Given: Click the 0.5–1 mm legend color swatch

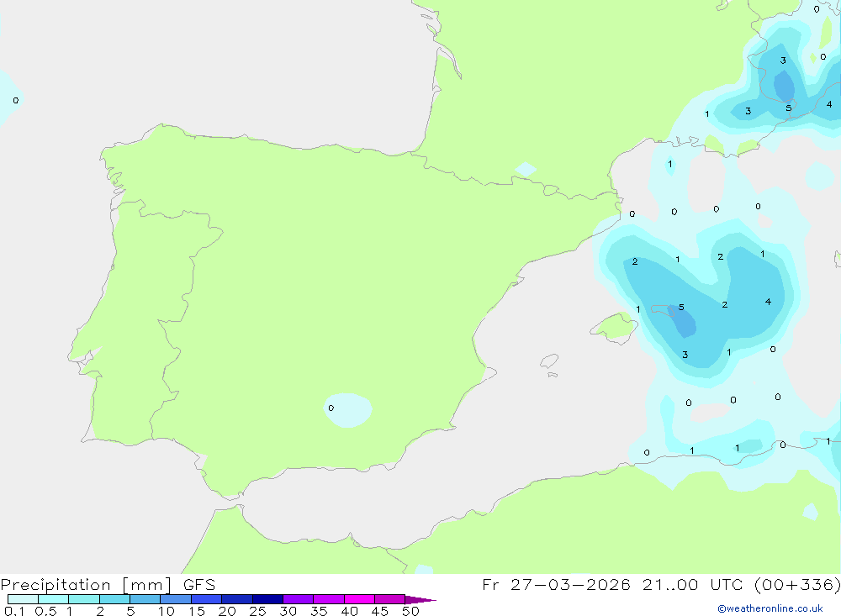Looking at the screenshot, I should tap(53, 599).
